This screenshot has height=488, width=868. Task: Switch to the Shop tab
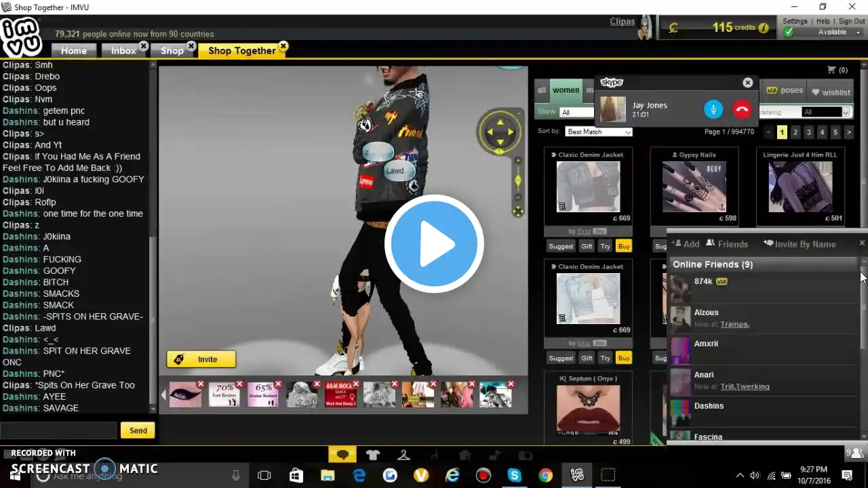point(172,51)
